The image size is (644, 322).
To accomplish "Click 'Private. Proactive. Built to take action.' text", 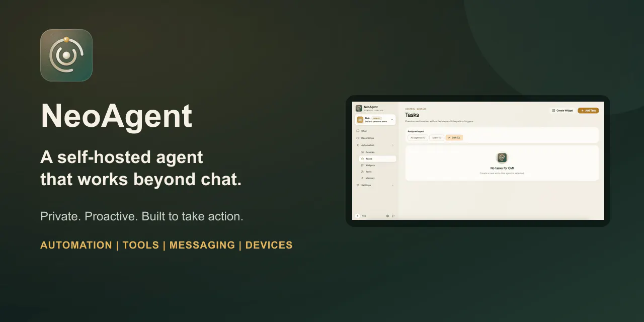I will pyautogui.click(x=142, y=216).
